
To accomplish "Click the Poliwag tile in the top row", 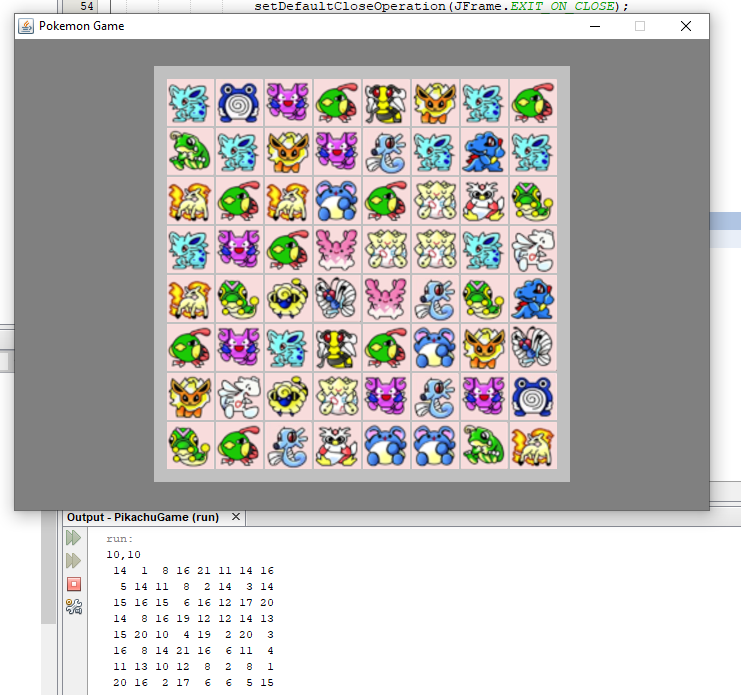I will (239, 103).
